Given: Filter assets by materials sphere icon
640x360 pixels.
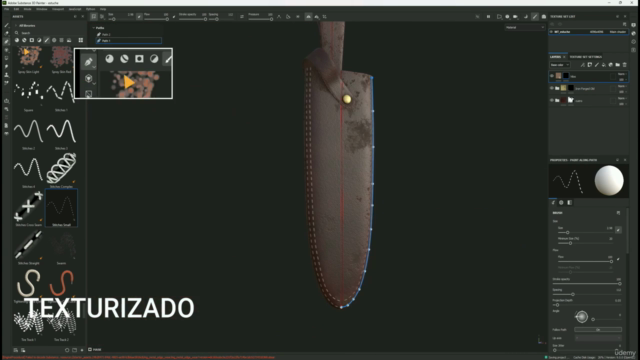Looking at the screenshot, I should pyautogui.click(x=17, y=40).
